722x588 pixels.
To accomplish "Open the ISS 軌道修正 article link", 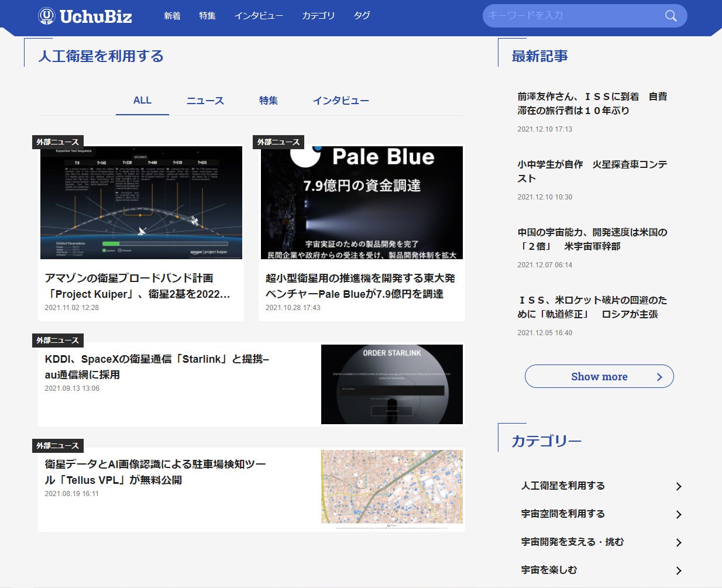I will point(592,307).
